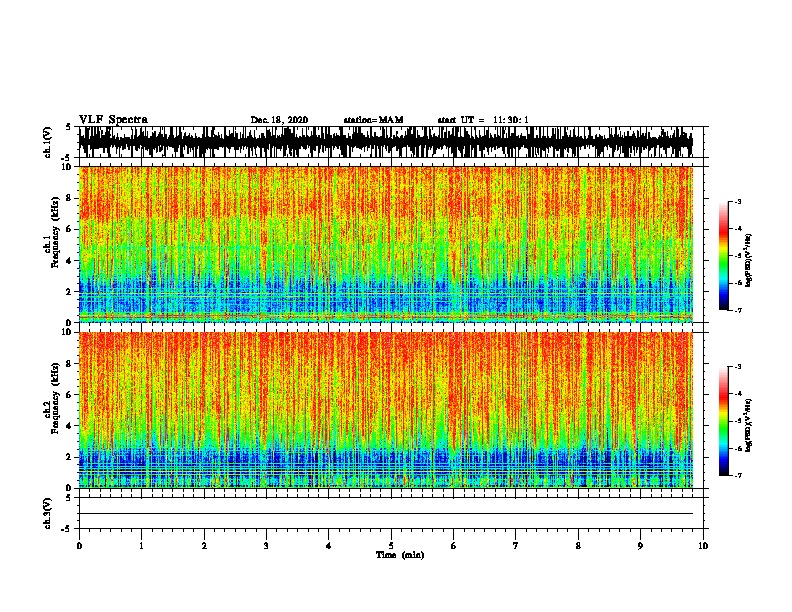
Task: Click time tick label "6" on x-axis
Action: 454,546
